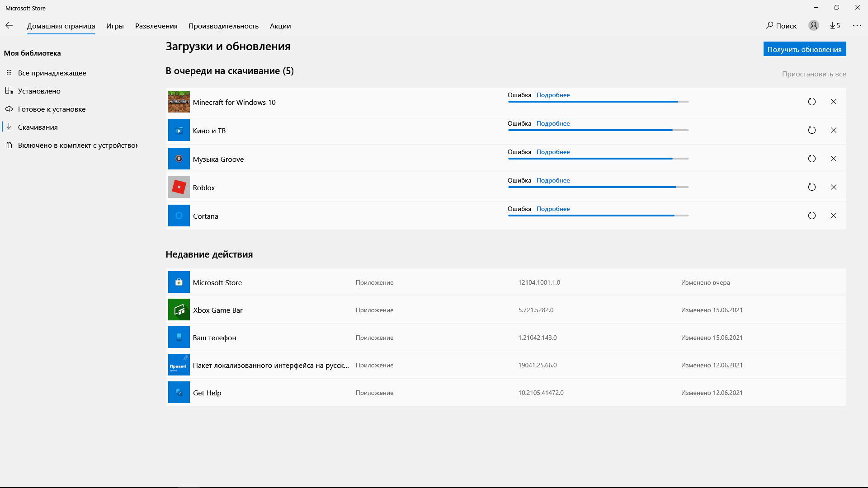Retry Minecraft for Windows 10 download
The width and height of the screenshot is (868, 488).
pyautogui.click(x=811, y=102)
